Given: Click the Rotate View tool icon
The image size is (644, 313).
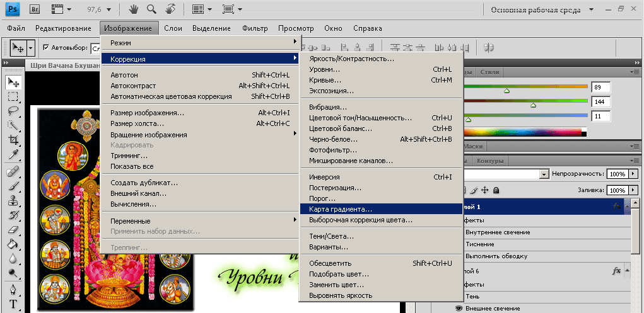Looking at the screenshot, I should coord(170,9).
